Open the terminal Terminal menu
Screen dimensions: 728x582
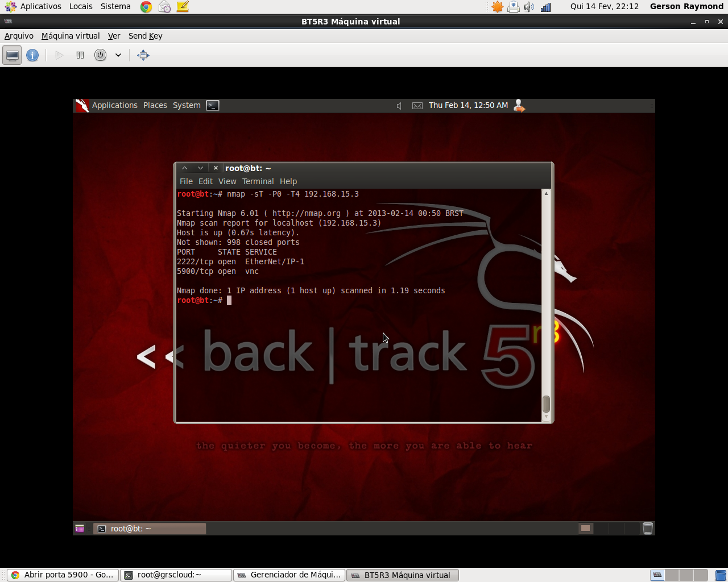click(x=258, y=181)
